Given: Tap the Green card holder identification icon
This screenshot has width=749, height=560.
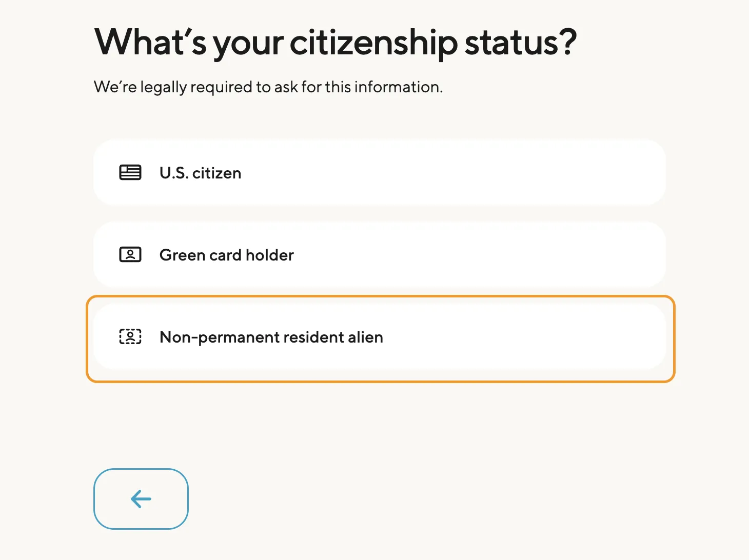Looking at the screenshot, I should (x=130, y=254).
